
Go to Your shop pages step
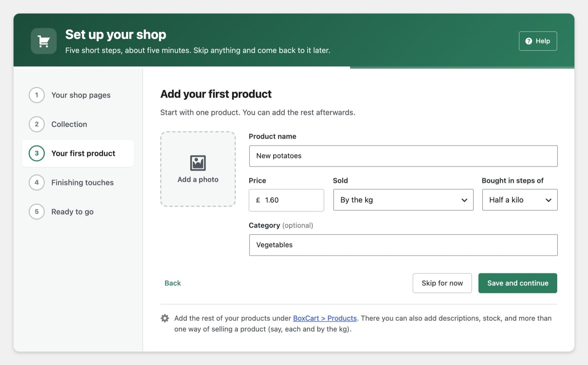click(78, 95)
